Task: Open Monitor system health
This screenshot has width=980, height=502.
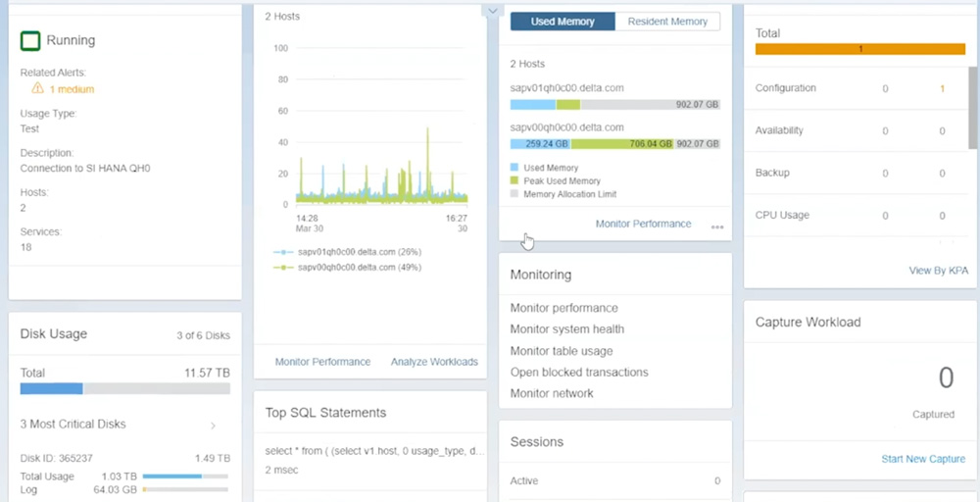Action: (x=566, y=329)
